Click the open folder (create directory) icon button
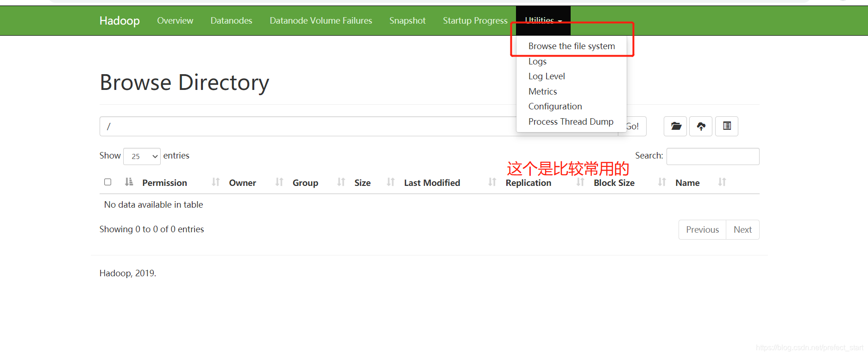 675,126
